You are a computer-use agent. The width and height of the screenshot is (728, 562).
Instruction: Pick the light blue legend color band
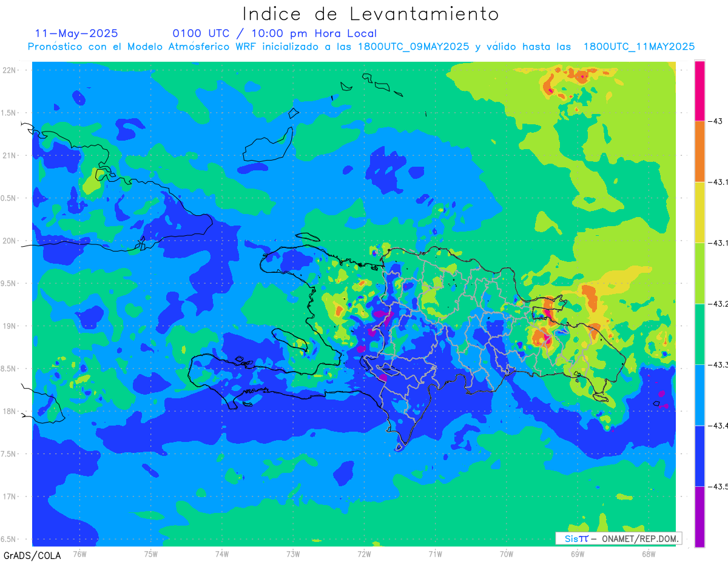coord(699,395)
